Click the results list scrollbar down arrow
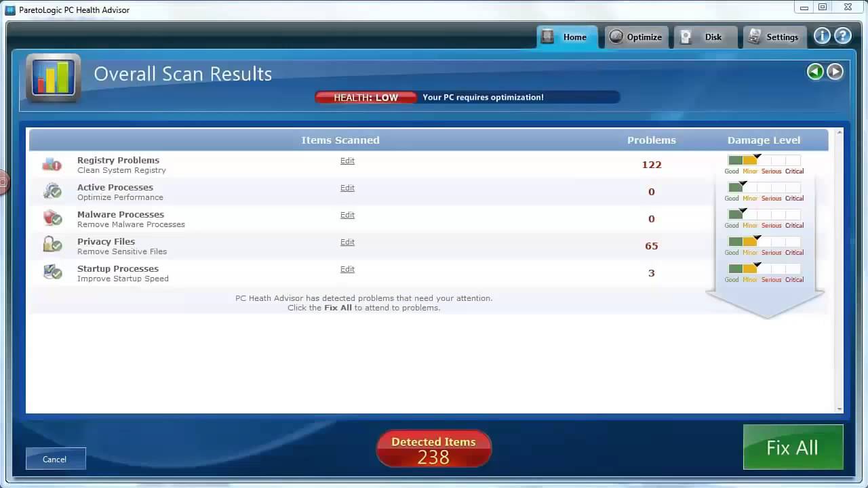The image size is (868, 488). (x=840, y=409)
